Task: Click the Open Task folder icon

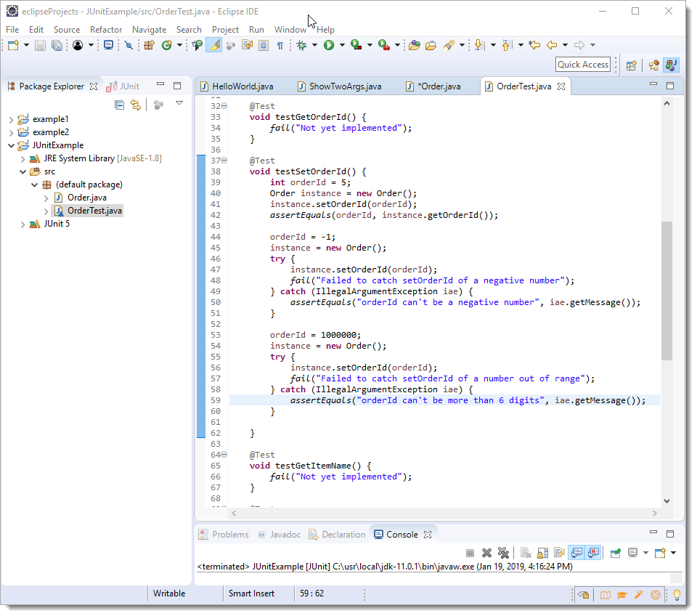Action: click(x=431, y=45)
